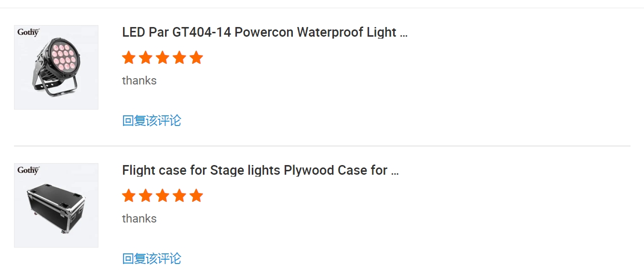Click the second star of Flight case rating

[x=146, y=196]
